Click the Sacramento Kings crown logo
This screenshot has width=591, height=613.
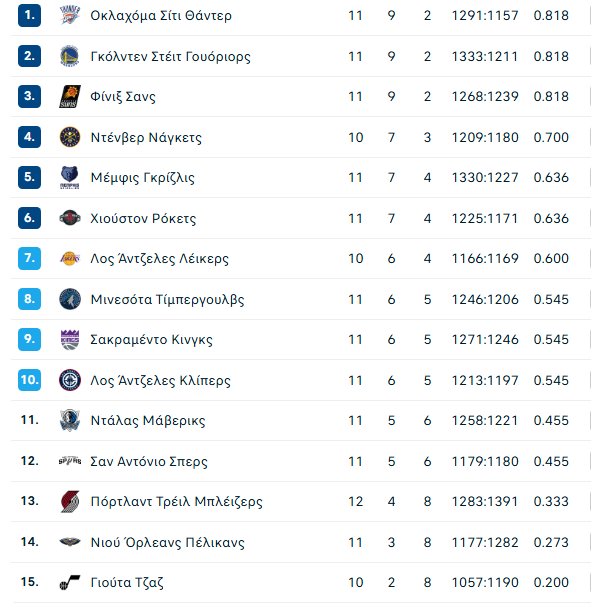point(70,339)
